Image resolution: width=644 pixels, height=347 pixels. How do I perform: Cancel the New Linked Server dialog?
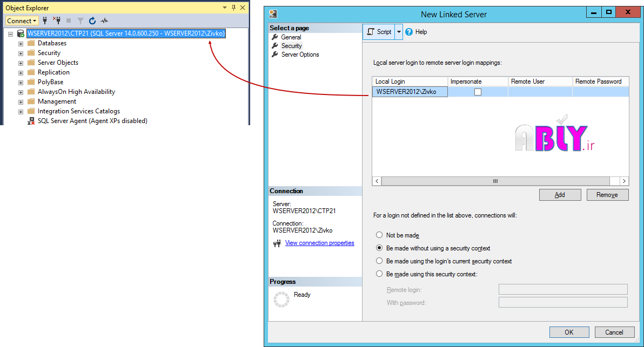point(614,332)
